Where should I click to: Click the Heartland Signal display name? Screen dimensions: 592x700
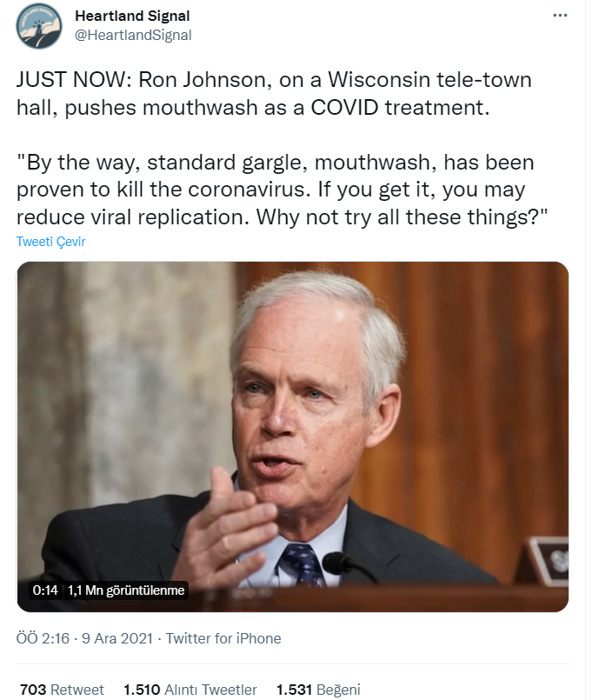133,17
